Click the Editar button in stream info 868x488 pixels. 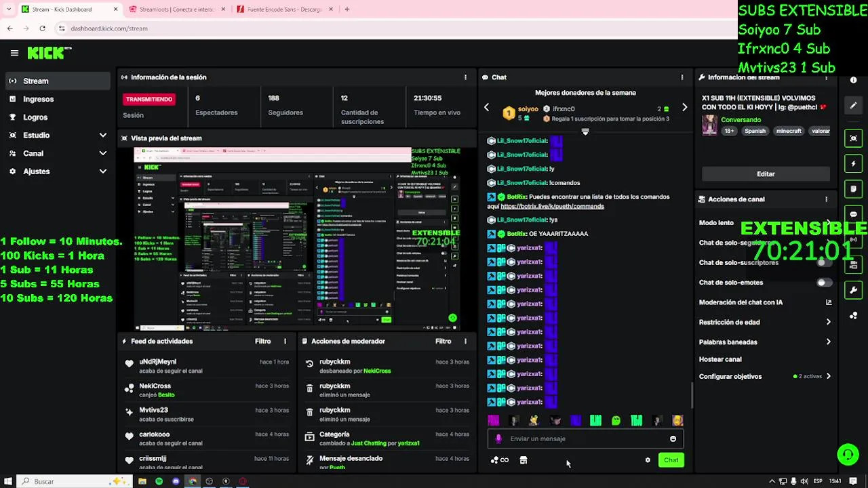point(766,174)
